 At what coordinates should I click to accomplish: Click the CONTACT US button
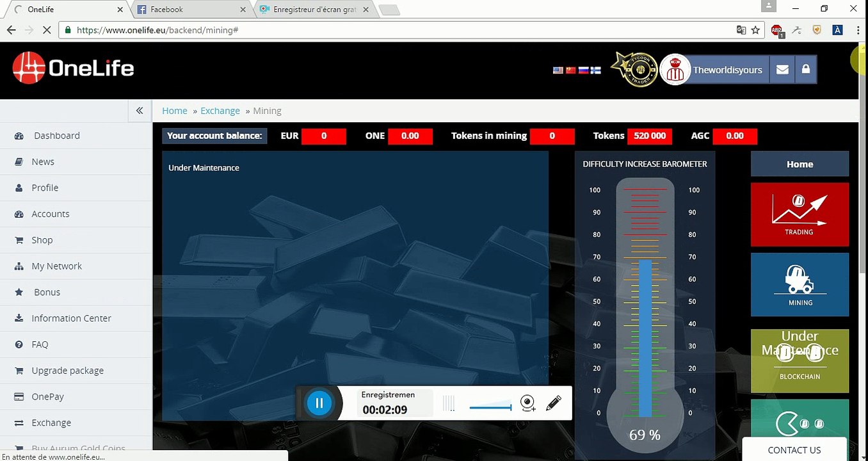tap(794, 450)
